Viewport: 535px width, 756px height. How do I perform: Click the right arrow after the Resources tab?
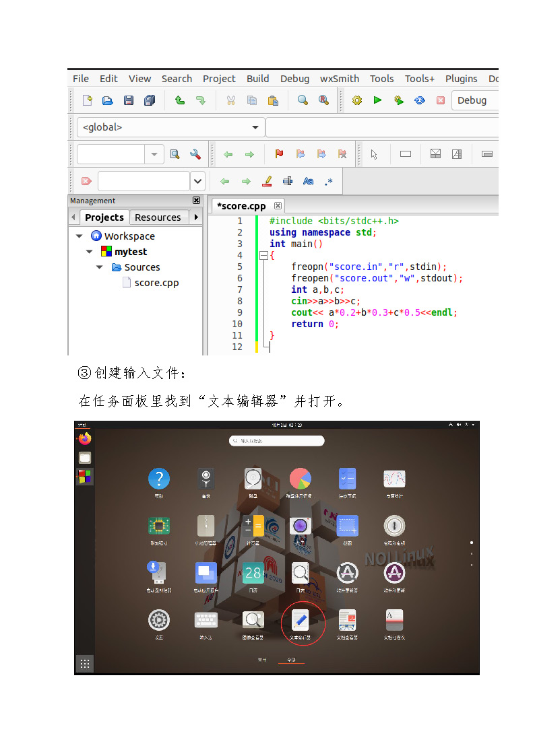tap(196, 217)
